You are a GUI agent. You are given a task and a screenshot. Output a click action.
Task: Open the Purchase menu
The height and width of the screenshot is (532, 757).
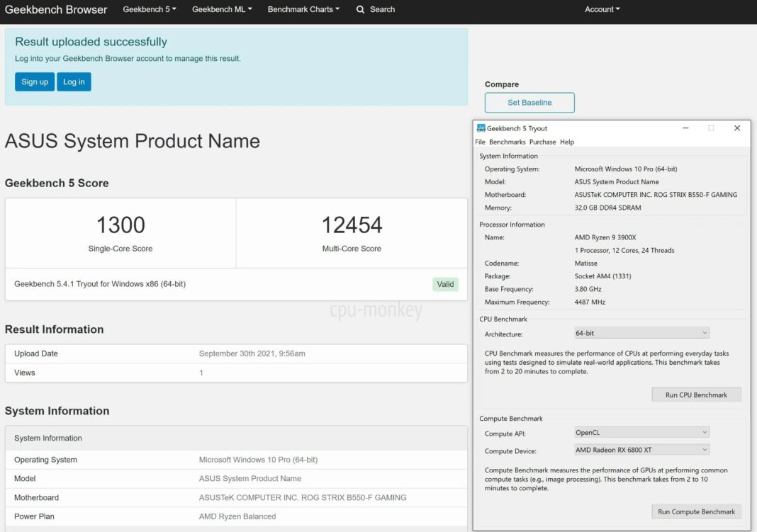point(543,142)
